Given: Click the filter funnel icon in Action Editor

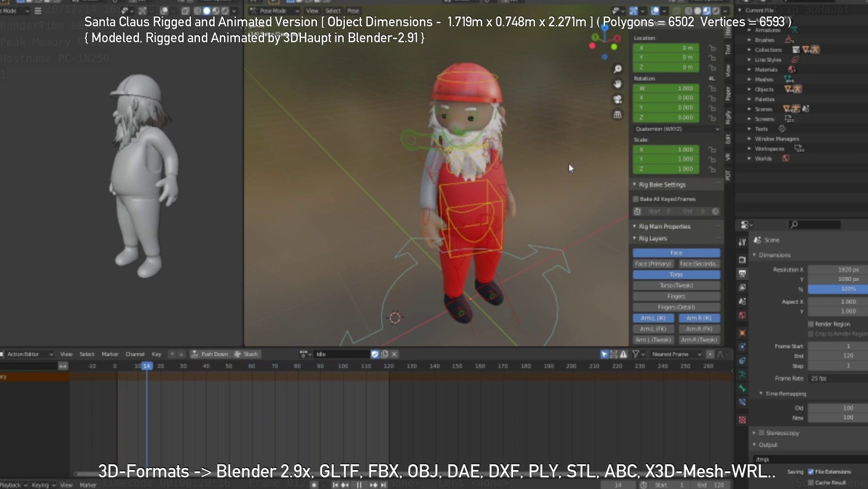Looking at the screenshot, I should click(x=635, y=354).
